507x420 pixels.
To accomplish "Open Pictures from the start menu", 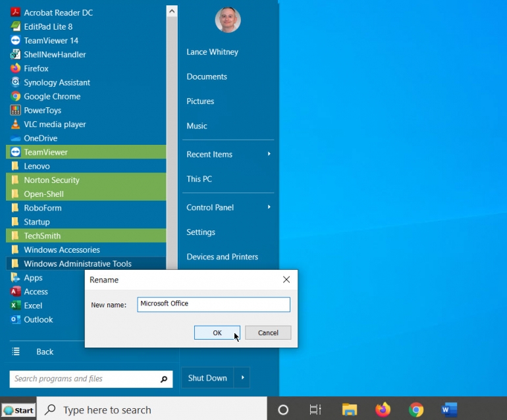I will [200, 101].
